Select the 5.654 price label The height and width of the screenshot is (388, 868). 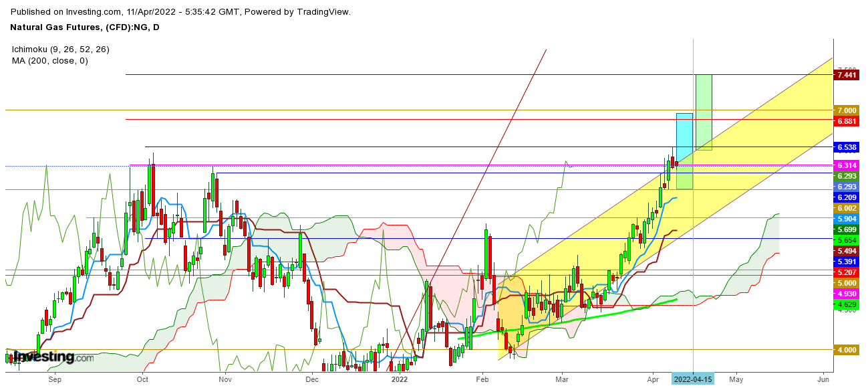click(847, 240)
